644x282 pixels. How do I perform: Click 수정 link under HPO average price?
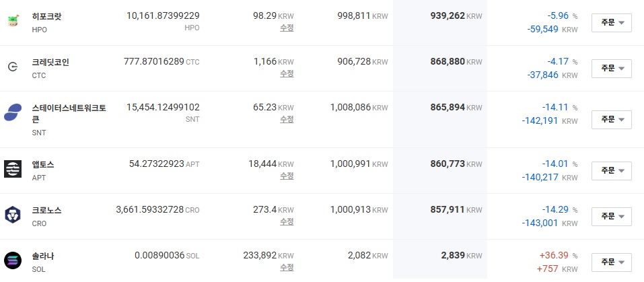coord(287,28)
